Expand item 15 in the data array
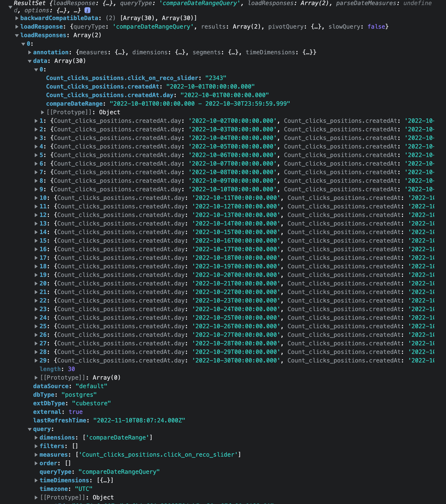Screen dimensions: 446x504 tap(36, 240)
